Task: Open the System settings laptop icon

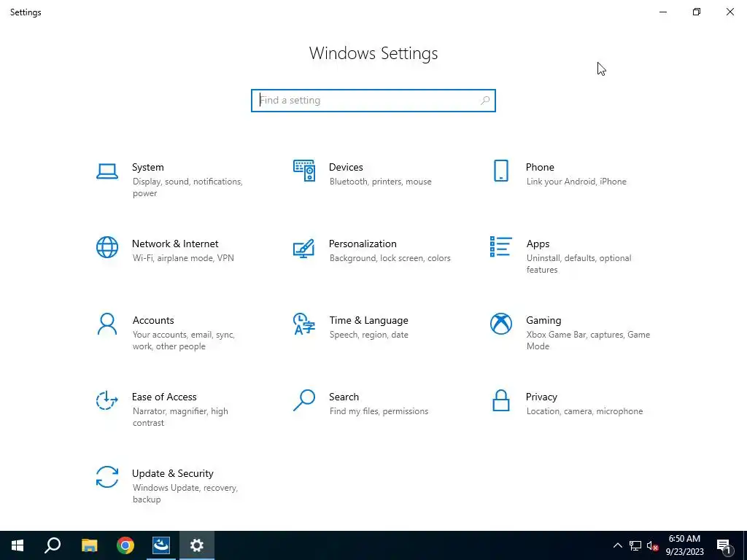Action: (107, 171)
